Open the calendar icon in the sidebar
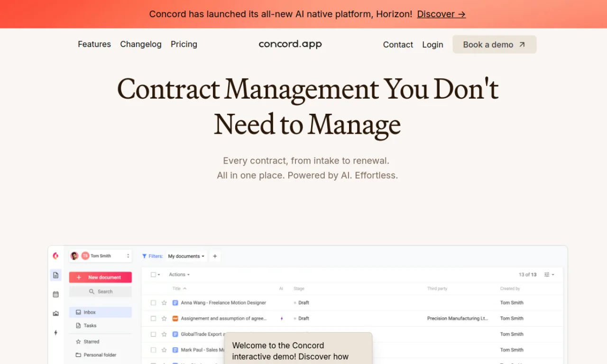607x364 pixels. click(55, 294)
